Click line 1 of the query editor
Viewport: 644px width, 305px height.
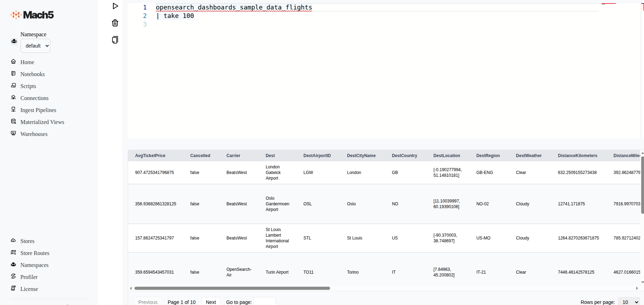[234, 7]
